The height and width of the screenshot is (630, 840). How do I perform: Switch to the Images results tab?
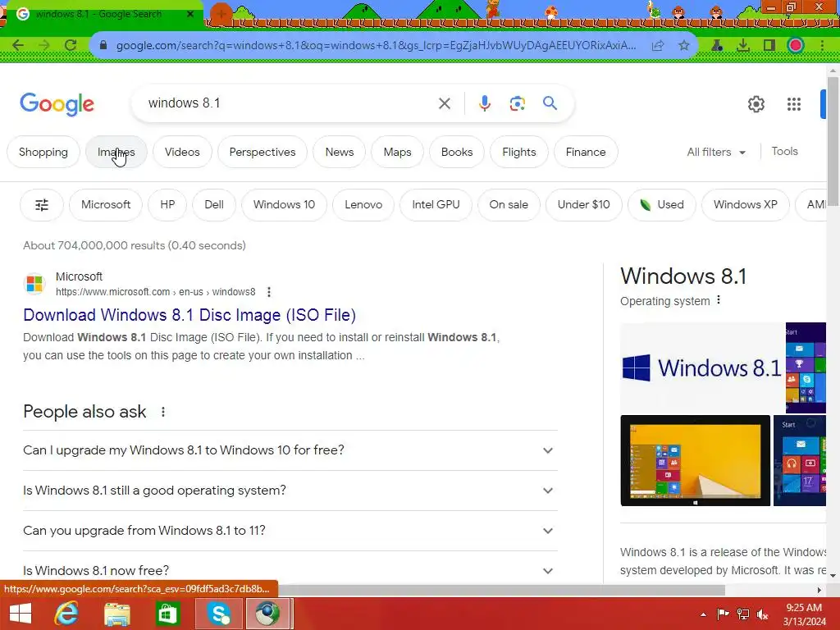116,152
